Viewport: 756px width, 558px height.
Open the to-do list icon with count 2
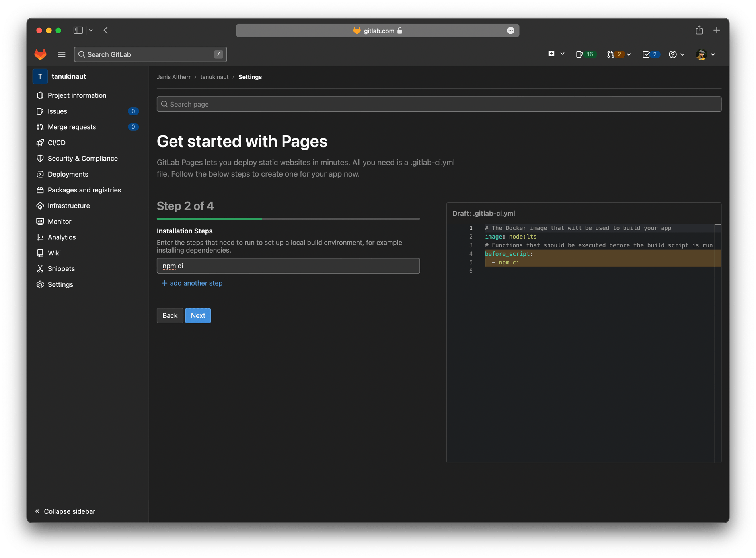pyautogui.click(x=650, y=54)
